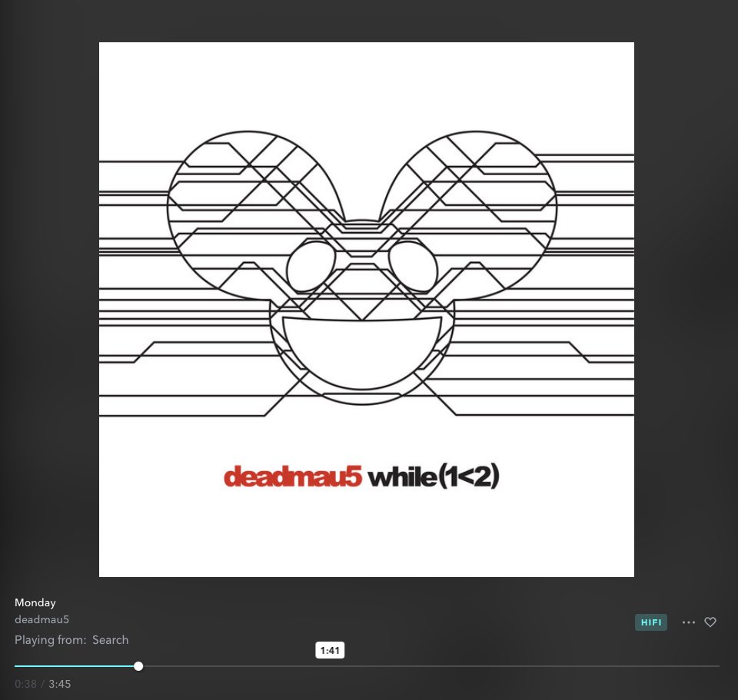Click the playback progress slider handle
738x700 pixels.
pyautogui.click(x=138, y=666)
